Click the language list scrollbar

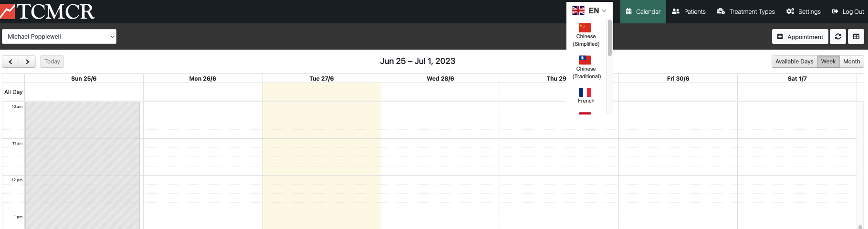(609, 38)
